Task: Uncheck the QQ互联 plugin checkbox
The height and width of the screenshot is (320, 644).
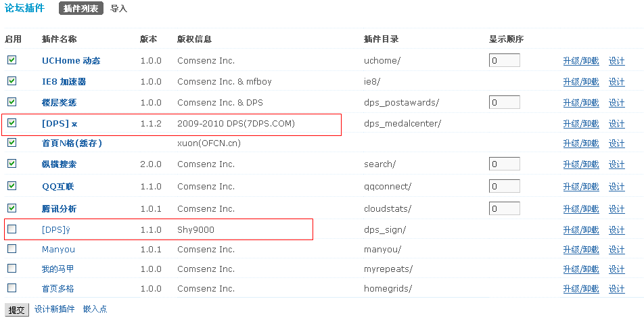Action: pos(12,185)
